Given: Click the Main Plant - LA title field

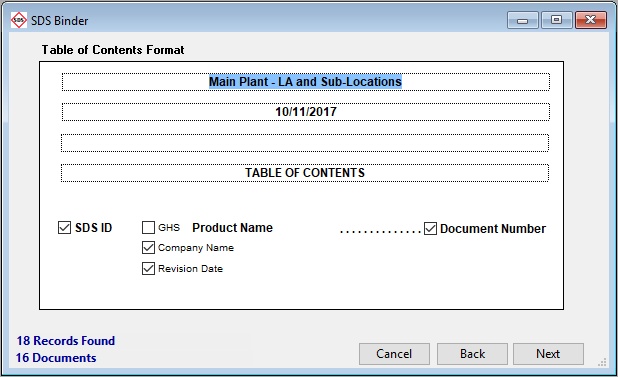Looking at the screenshot, I should click(x=305, y=82).
